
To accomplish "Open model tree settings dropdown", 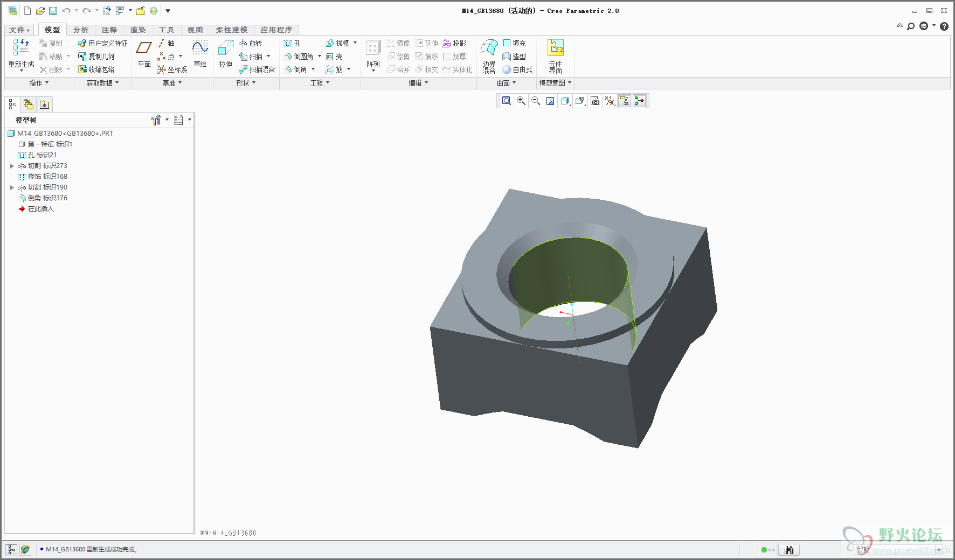I will [x=160, y=120].
